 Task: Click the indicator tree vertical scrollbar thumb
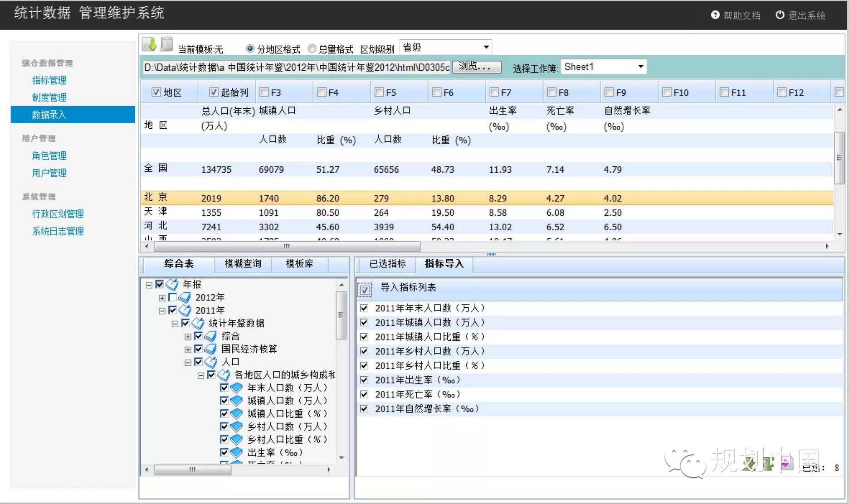point(341,315)
